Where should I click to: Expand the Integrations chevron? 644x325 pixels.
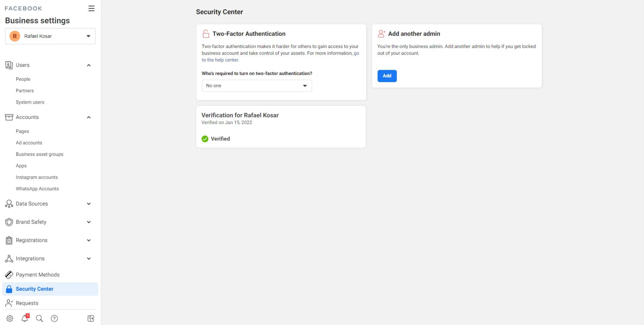pyautogui.click(x=89, y=259)
